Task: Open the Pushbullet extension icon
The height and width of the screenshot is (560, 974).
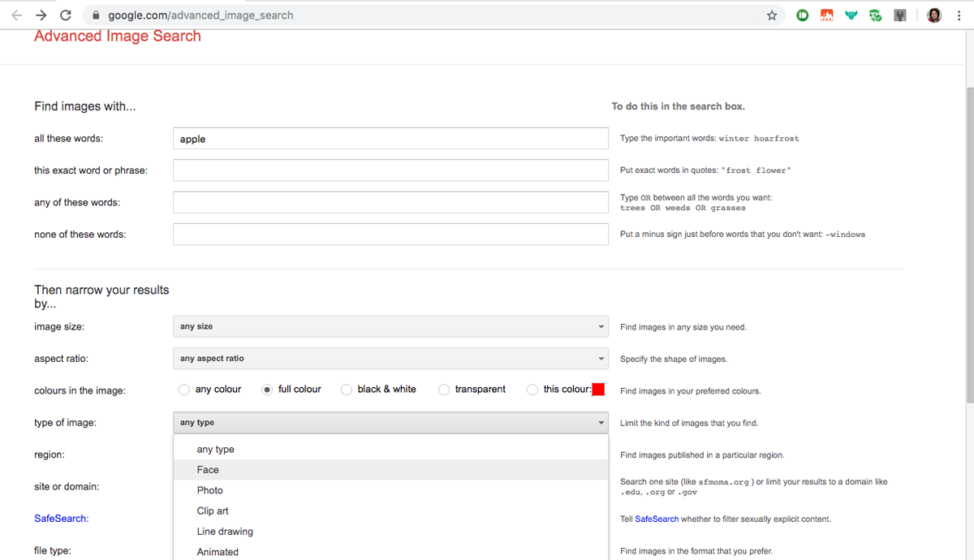Action: pyautogui.click(x=802, y=15)
